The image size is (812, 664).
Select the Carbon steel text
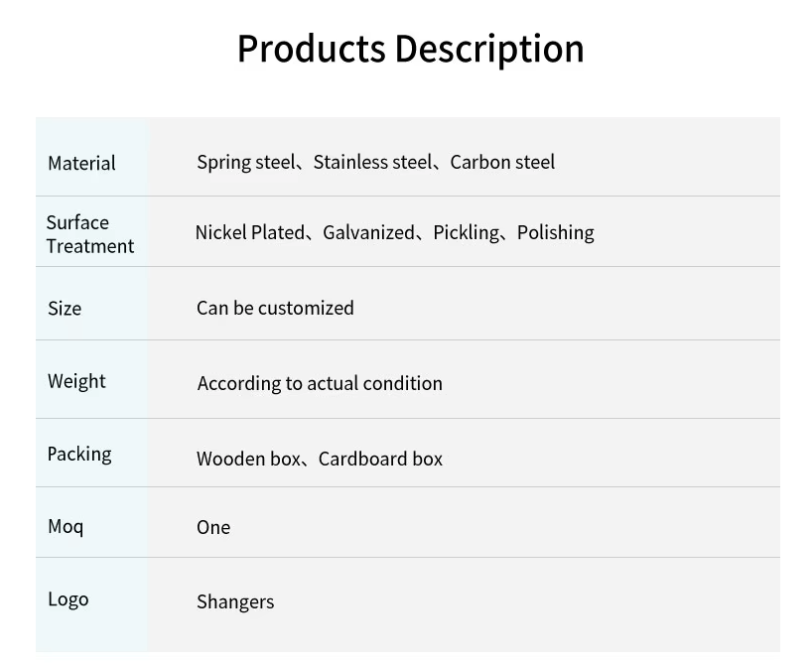point(502,162)
